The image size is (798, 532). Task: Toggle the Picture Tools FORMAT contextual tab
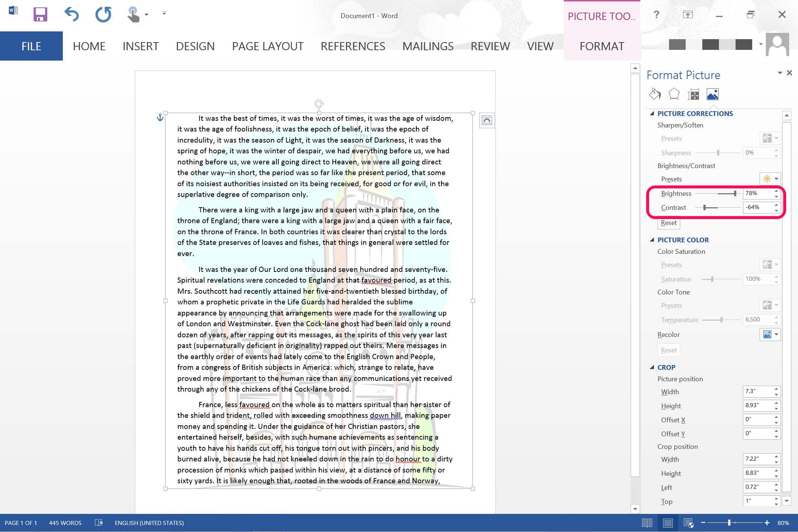pos(602,46)
